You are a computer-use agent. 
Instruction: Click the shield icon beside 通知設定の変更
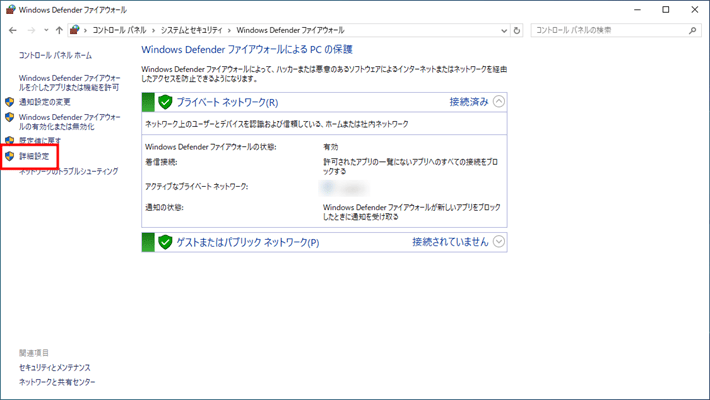click(10, 101)
